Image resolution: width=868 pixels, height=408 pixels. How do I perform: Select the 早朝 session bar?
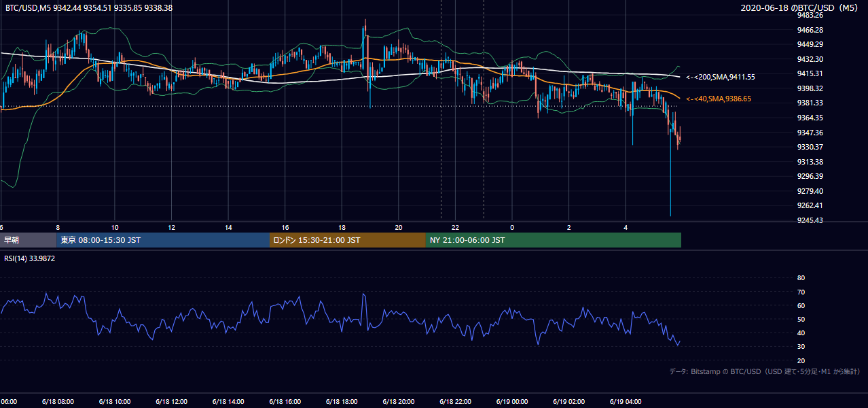tap(28, 240)
